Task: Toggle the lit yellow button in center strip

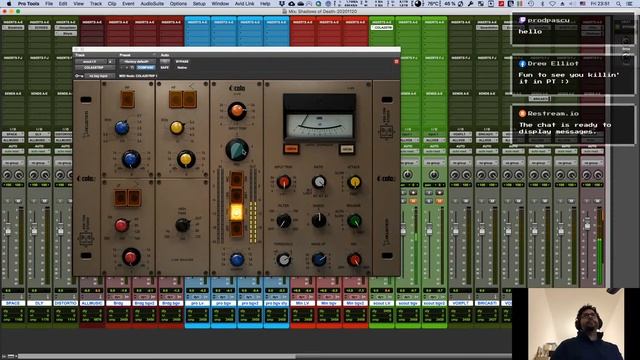Action: click(x=236, y=212)
